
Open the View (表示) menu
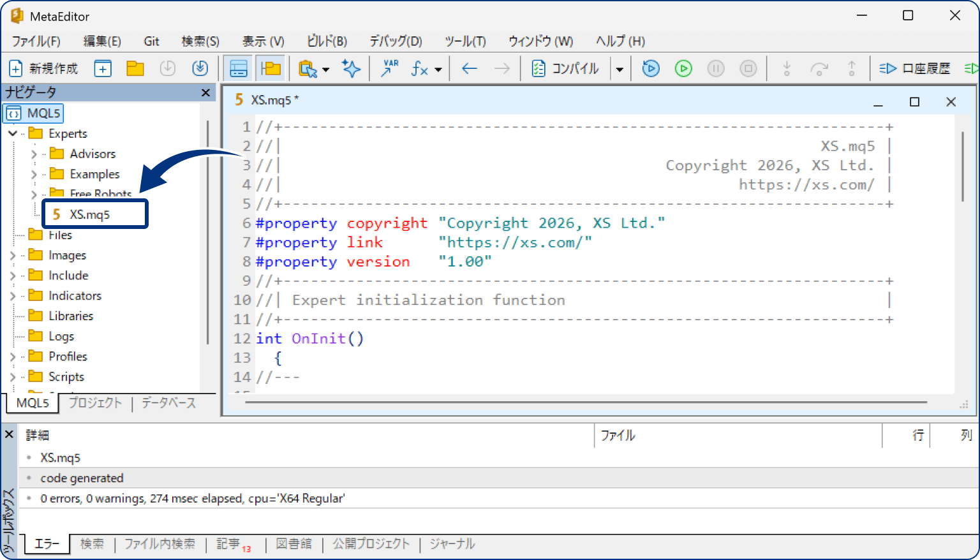pyautogui.click(x=263, y=41)
